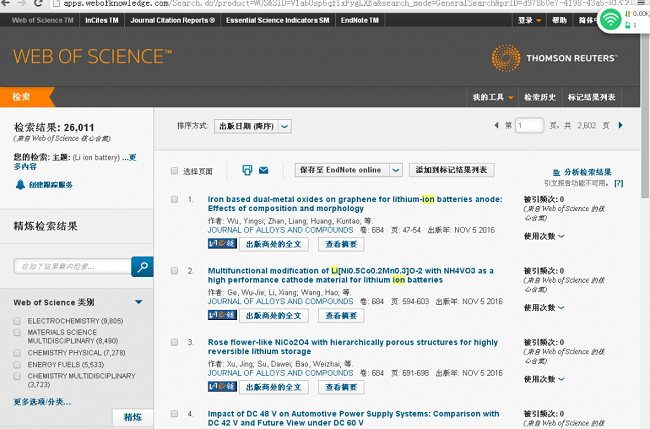
Task: Open the Rose flower-like NiCo2O4 article
Action: coord(352,347)
